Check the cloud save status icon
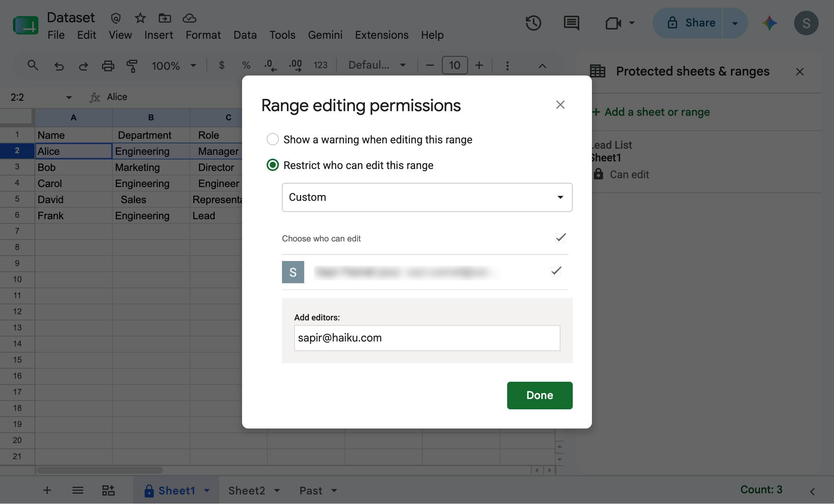The image size is (834, 504). 189,18
